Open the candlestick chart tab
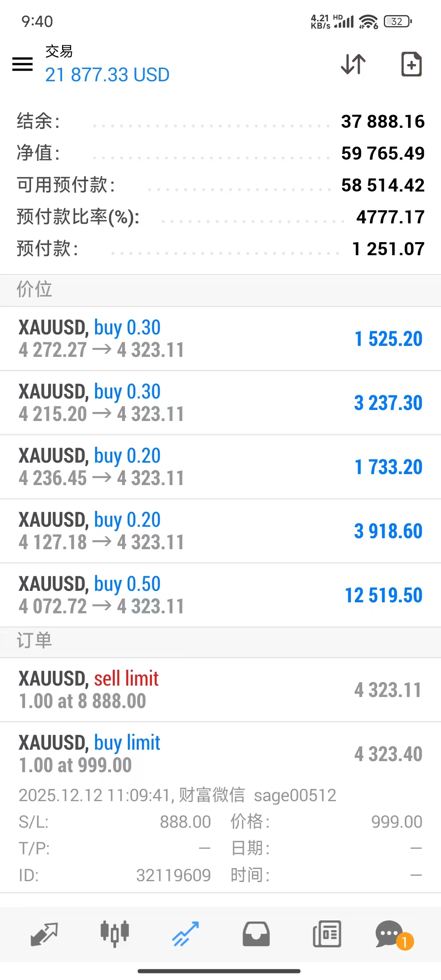 115,934
